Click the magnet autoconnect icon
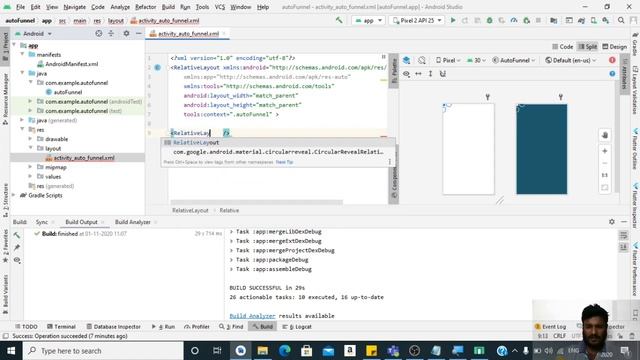The width and height of the screenshot is (640, 360). tap(443, 74)
